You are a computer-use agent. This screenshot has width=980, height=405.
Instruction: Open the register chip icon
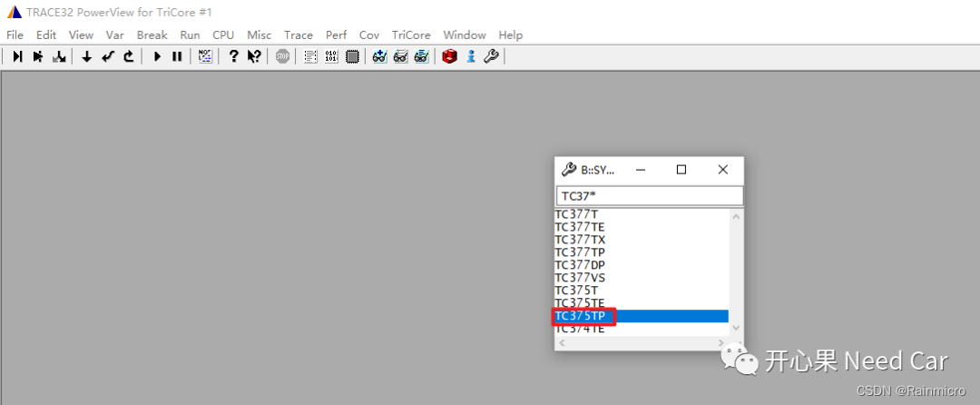[352, 57]
